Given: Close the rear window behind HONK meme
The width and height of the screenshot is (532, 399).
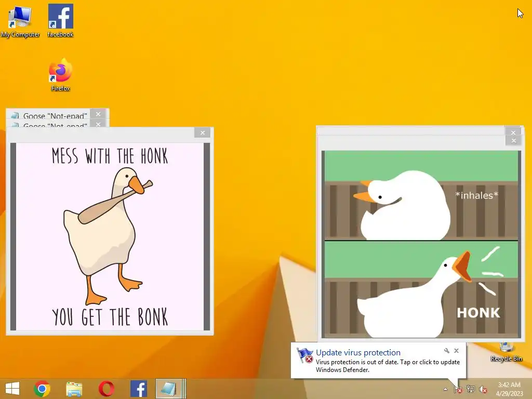Looking at the screenshot, I should [513, 132].
